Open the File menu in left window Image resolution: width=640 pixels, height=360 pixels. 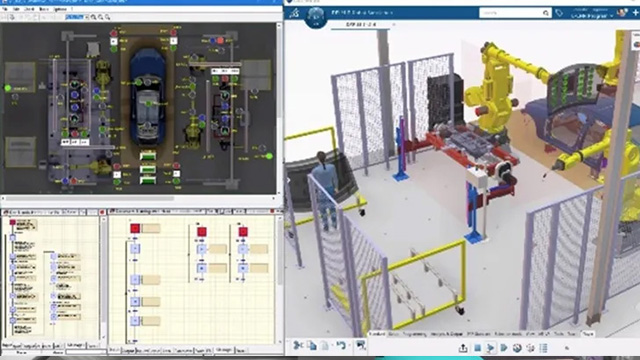(5, 9)
